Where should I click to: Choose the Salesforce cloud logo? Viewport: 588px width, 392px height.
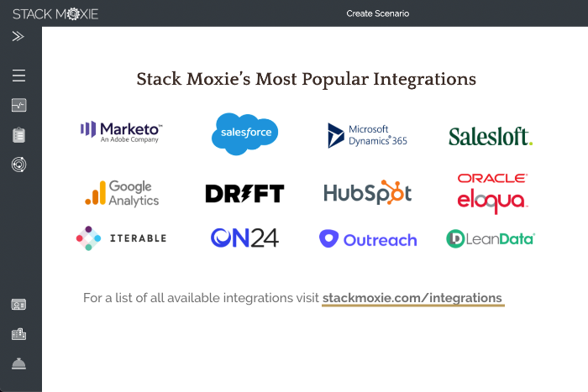[244, 133]
